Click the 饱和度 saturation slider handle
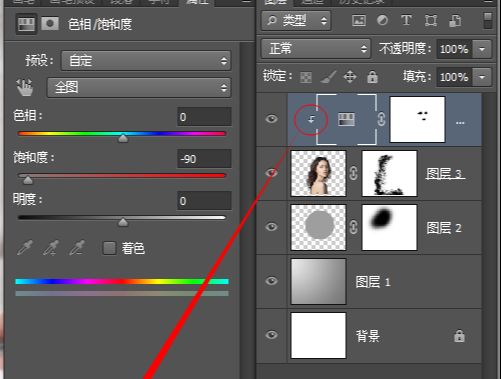The width and height of the screenshot is (501, 379). click(28, 180)
